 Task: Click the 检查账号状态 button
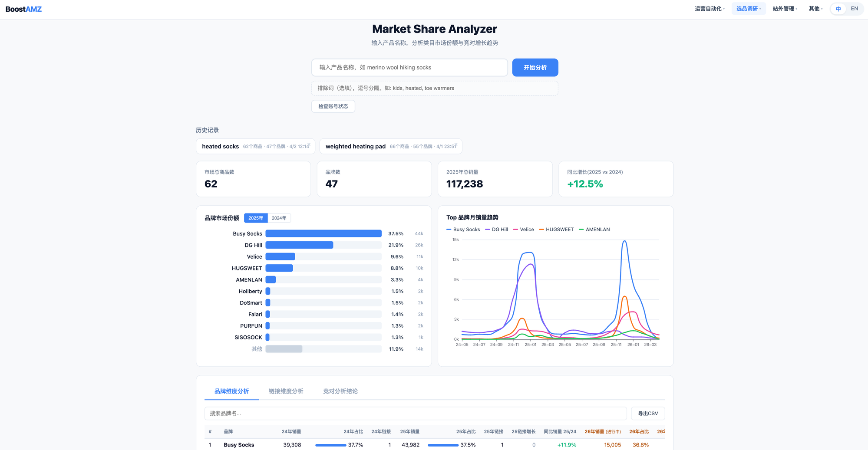click(333, 106)
